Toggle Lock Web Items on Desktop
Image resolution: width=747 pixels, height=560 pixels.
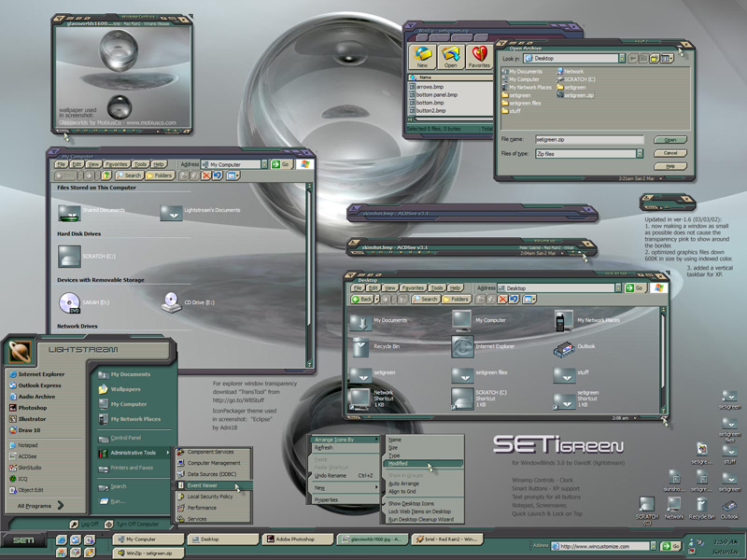pyautogui.click(x=419, y=511)
